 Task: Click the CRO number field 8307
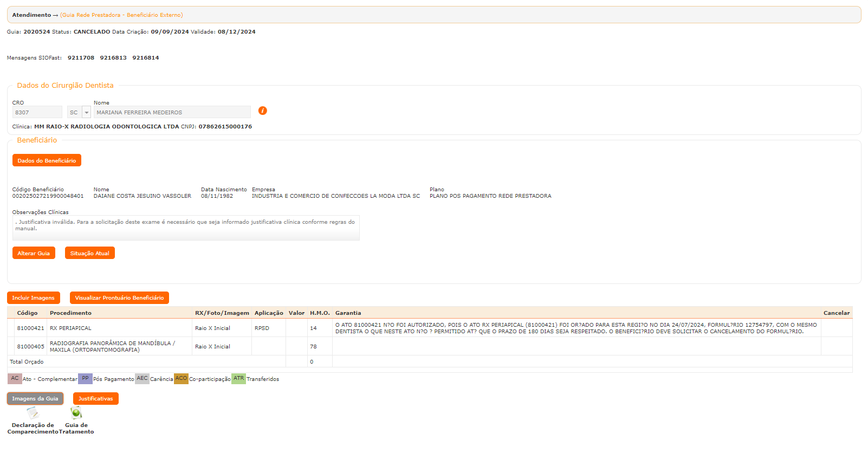pos(37,112)
